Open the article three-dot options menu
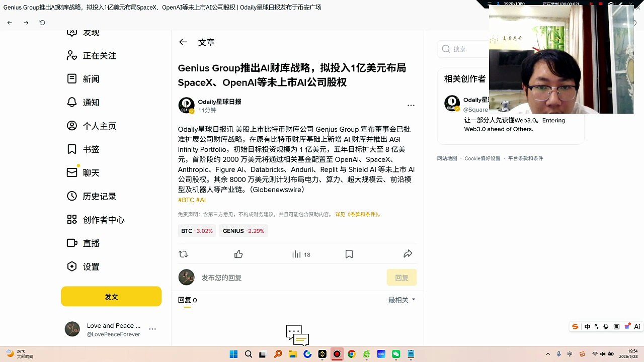The height and width of the screenshot is (362, 644). pyautogui.click(x=411, y=106)
